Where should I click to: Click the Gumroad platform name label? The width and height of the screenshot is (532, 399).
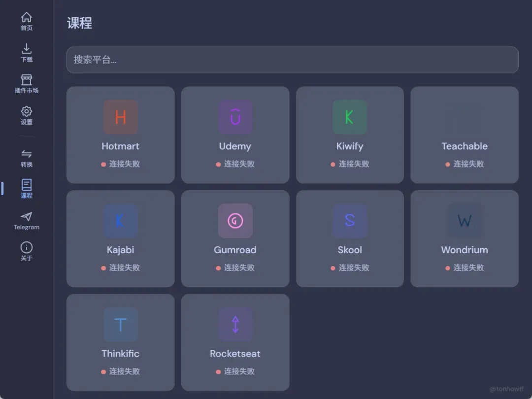pyautogui.click(x=235, y=250)
